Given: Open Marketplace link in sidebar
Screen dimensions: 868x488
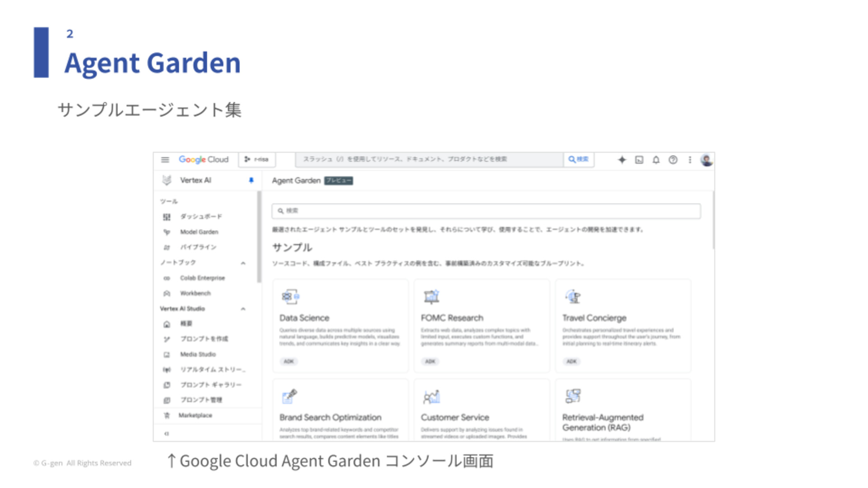Looking at the screenshot, I should coord(195,415).
